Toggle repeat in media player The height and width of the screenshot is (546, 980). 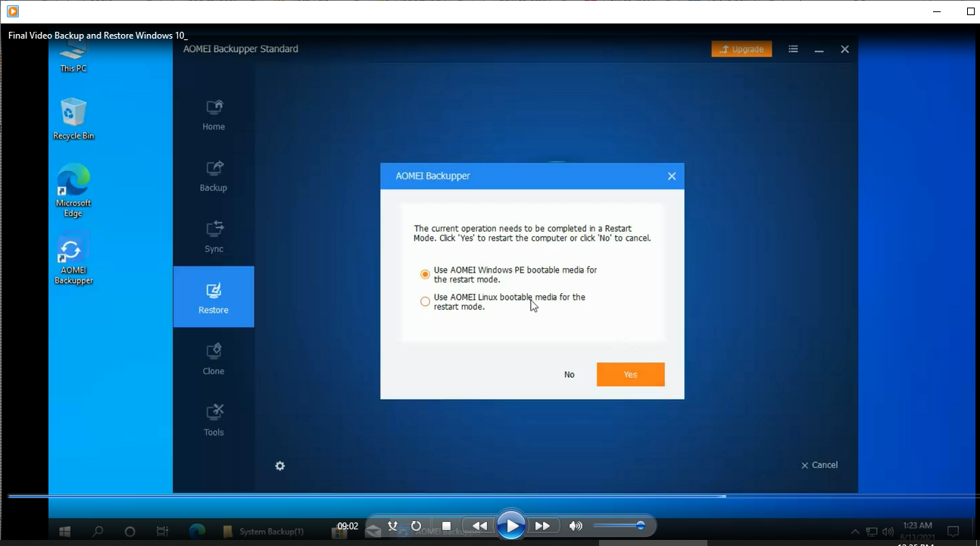416,526
